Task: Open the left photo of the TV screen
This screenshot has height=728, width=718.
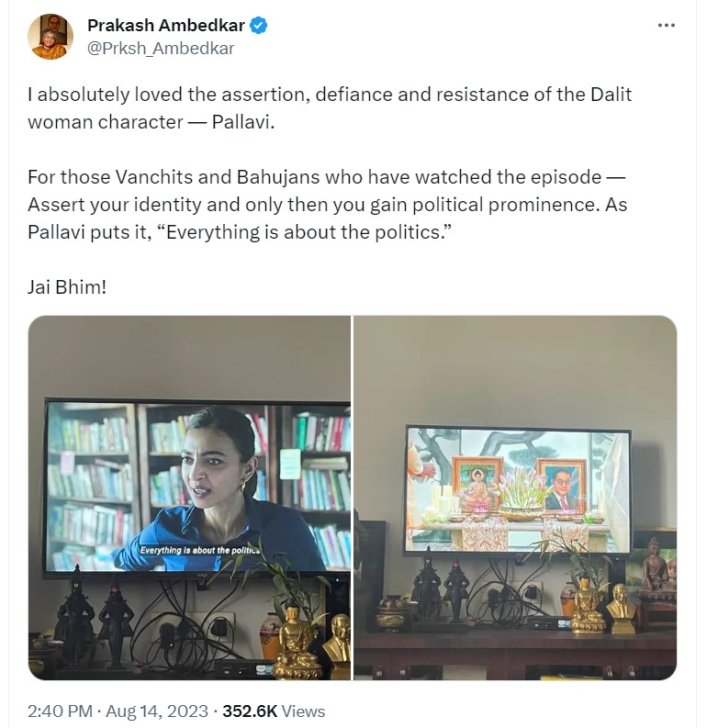Action: point(189,498)
